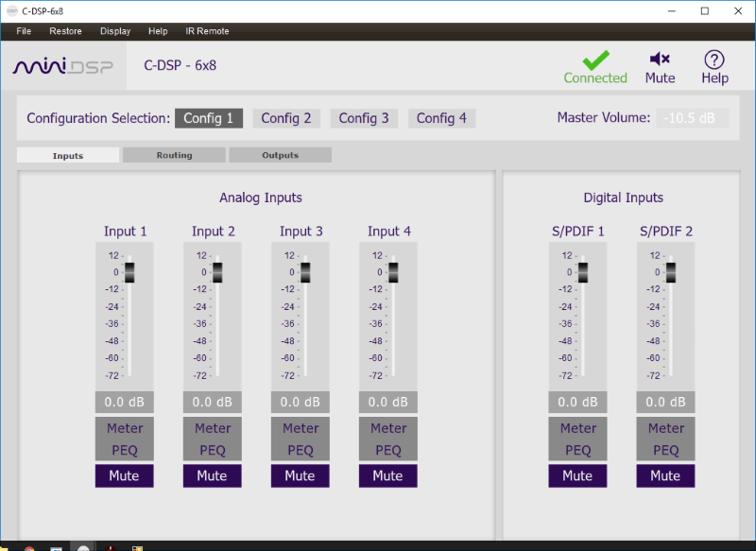
Task: Show the Meter for S/PDIF 1
Action: coord(577,428)
